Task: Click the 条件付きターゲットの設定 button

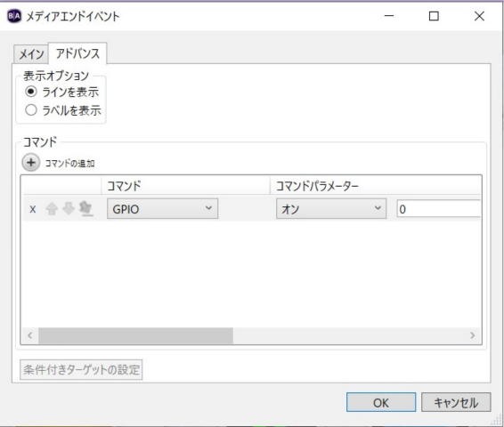Action: click(x=81, y=370)
